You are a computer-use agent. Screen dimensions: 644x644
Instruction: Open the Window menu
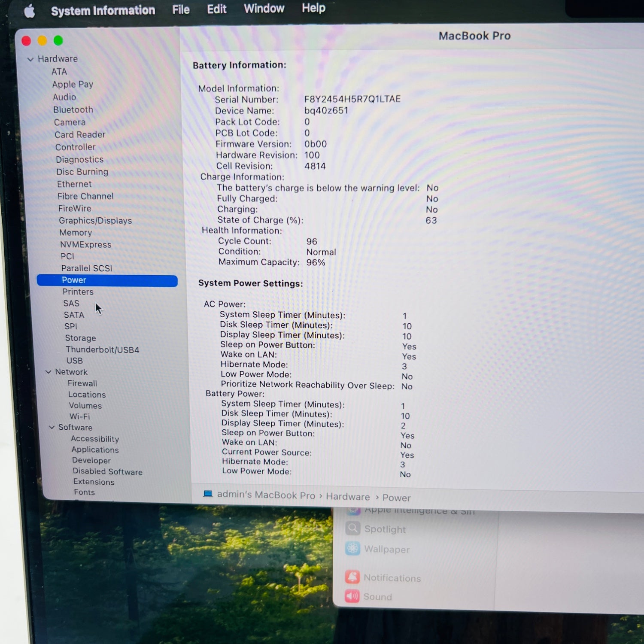click(x=264, y=9)
